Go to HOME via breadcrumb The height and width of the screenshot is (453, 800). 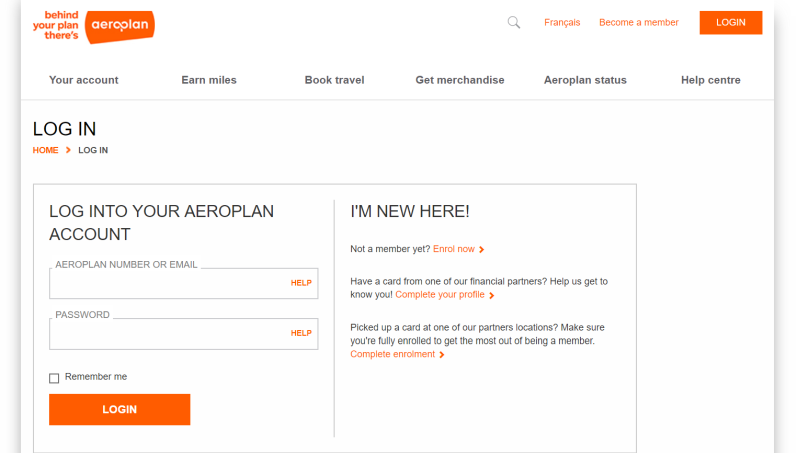point(45,150)
